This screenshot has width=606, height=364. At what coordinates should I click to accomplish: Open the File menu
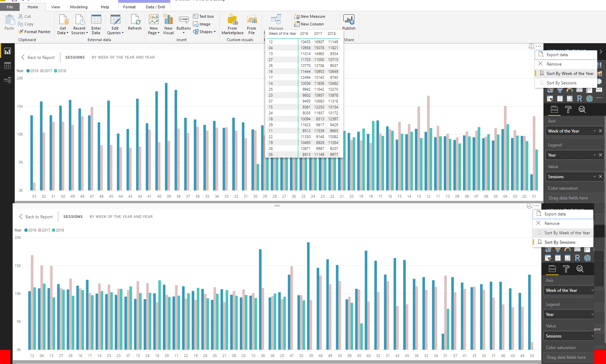[10, 7]
